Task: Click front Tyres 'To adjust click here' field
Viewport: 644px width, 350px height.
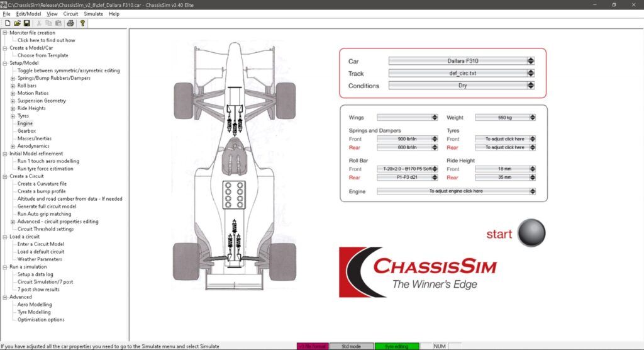Action: coord(506,139)
